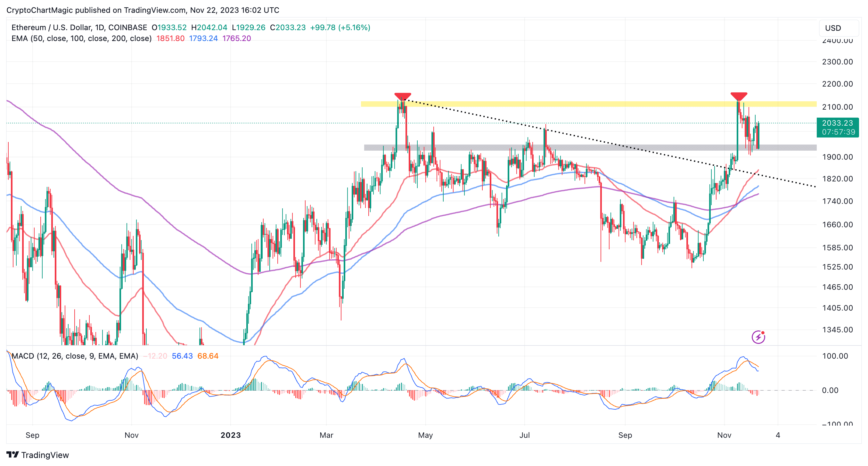Click the 0.00 MACD axis label

coord(830,390)
